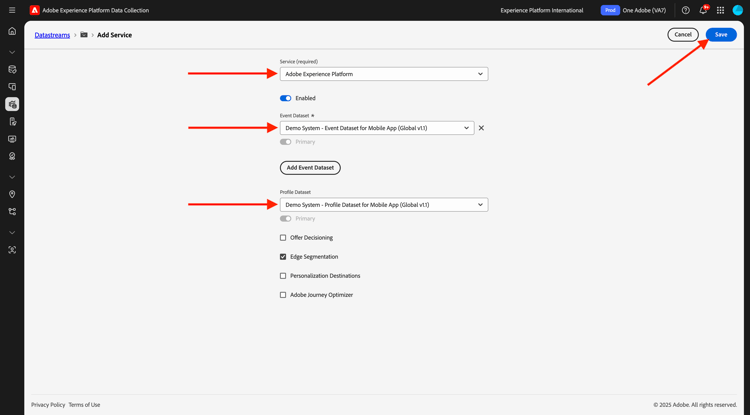The image size is (750, 415).
Task: Click the 2025 Adobe copyright text
Action: (695, 404)
